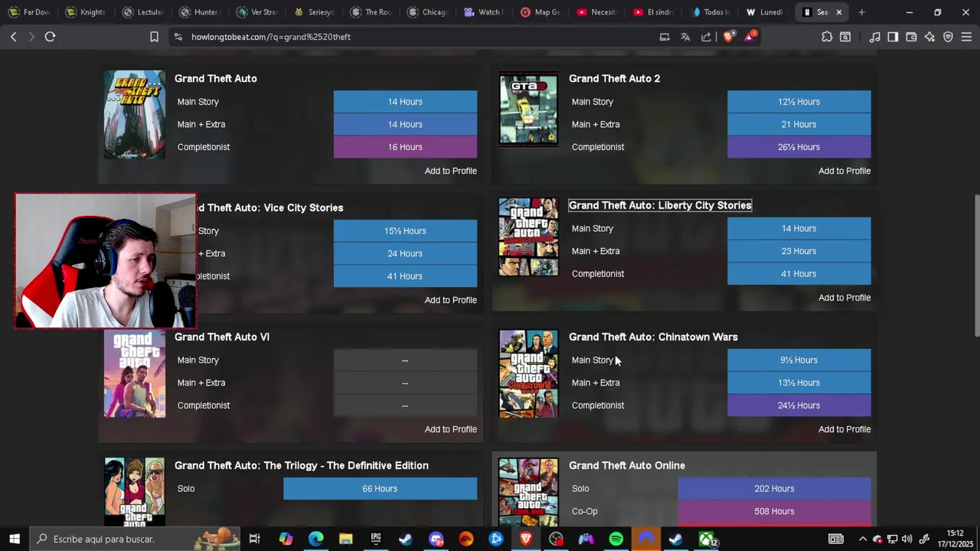Screen dimensions: 980x551
Task: Launch Microsoft Edge from the taskbar
Action: coord(315,539)
